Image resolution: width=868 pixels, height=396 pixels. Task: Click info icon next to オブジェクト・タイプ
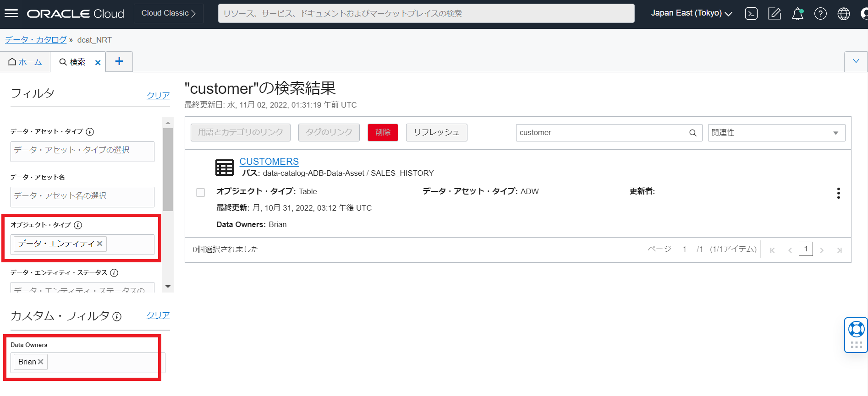[x=78, y=225]
